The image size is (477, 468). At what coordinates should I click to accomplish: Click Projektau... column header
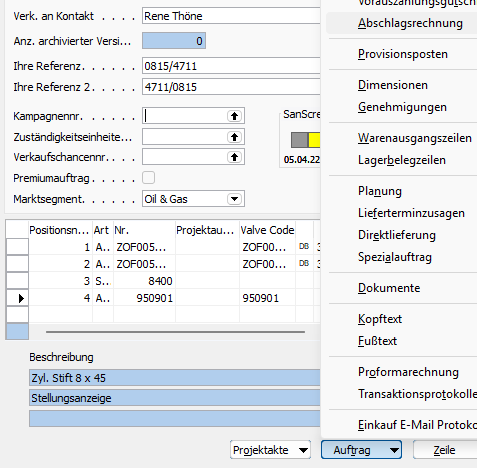pyautogui.click(x=207, y=230)
